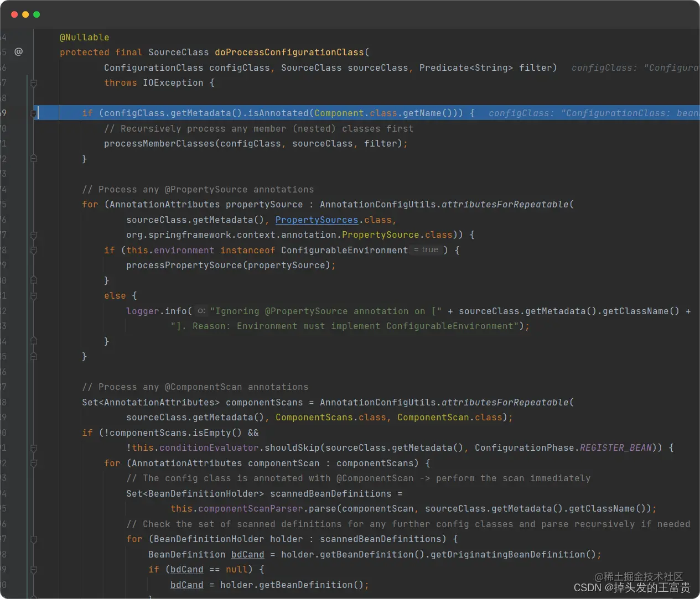This screenshot has width=700, height=599.
Task: Click 'Check the set of scanned definitions' comment
Action: pyautogui.click(x=408, y=524)
